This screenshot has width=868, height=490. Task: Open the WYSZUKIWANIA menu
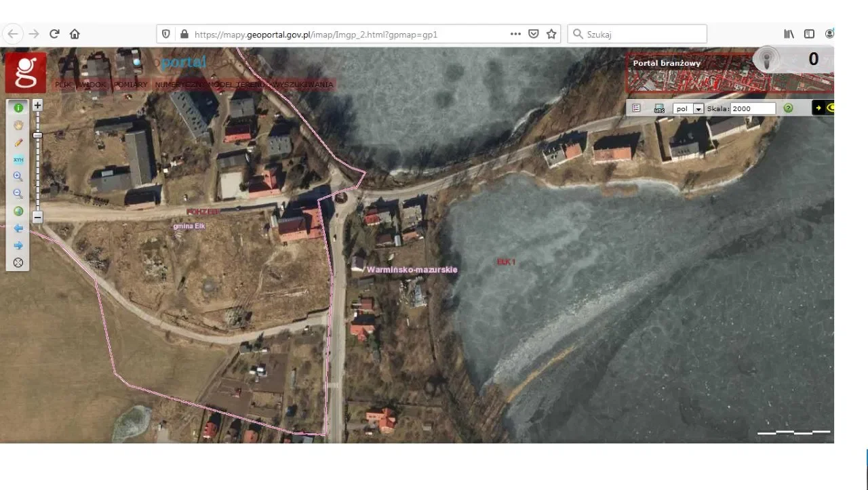[x=304, y=85]
